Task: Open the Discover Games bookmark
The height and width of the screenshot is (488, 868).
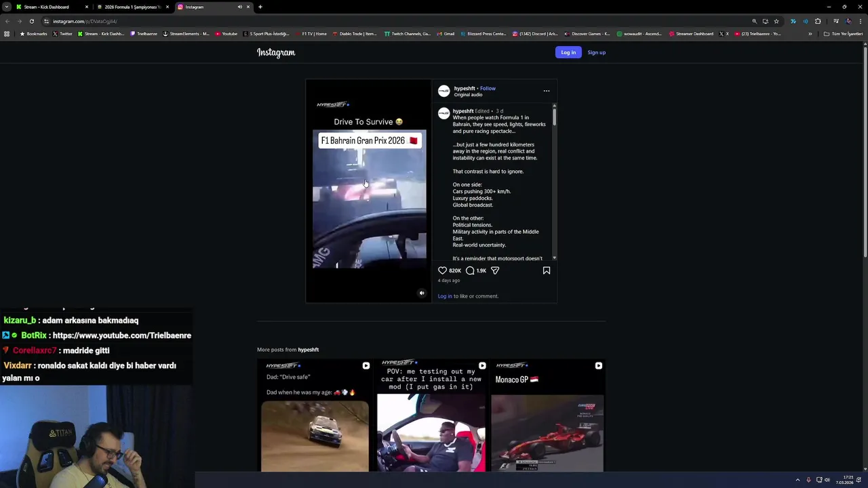Action: coord(587,34)
